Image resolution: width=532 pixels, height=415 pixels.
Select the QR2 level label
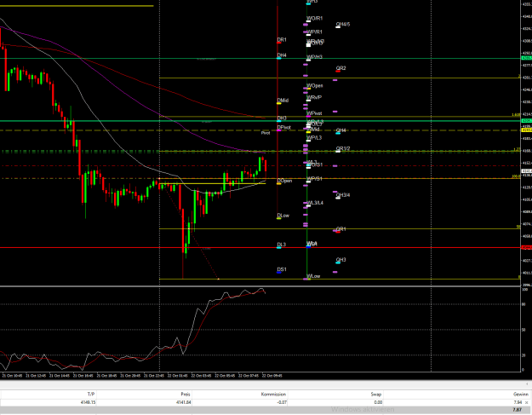coord(340,68)
